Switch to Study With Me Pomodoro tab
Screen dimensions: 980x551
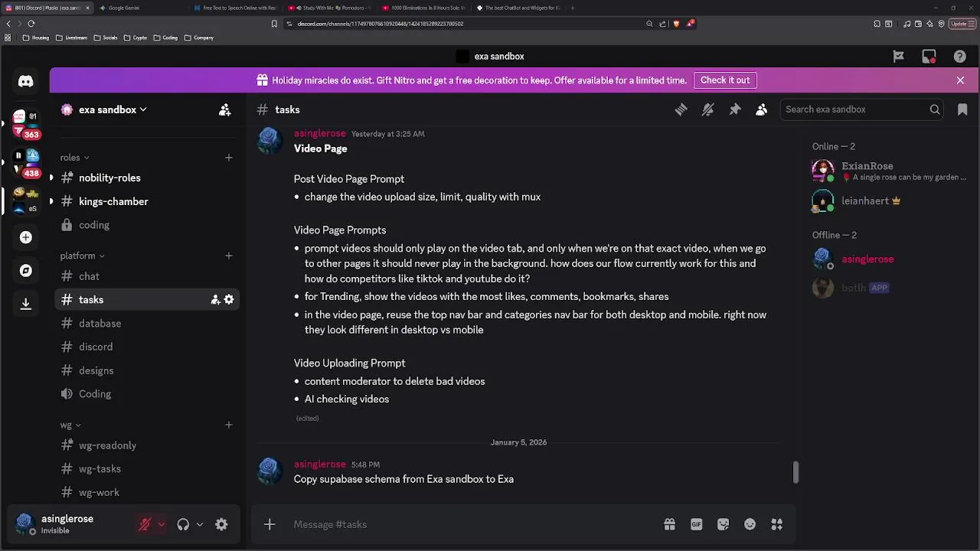330,8
